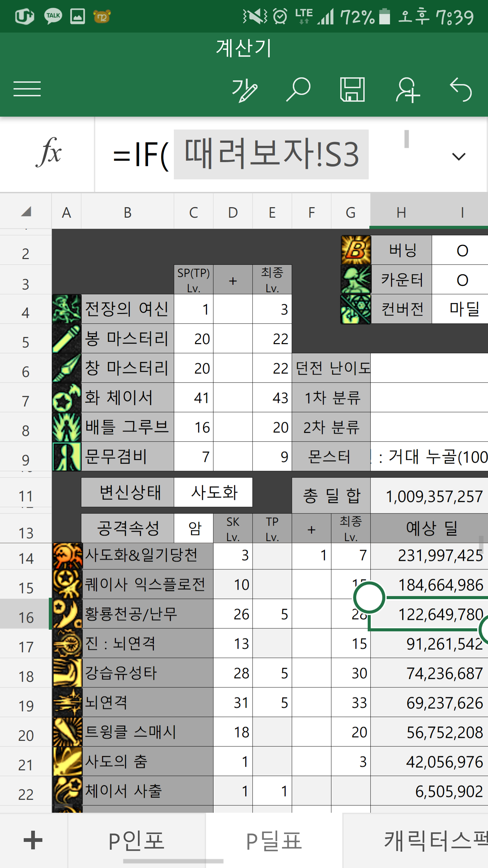Switch to the P인표 sheet tab

(137, 841)
